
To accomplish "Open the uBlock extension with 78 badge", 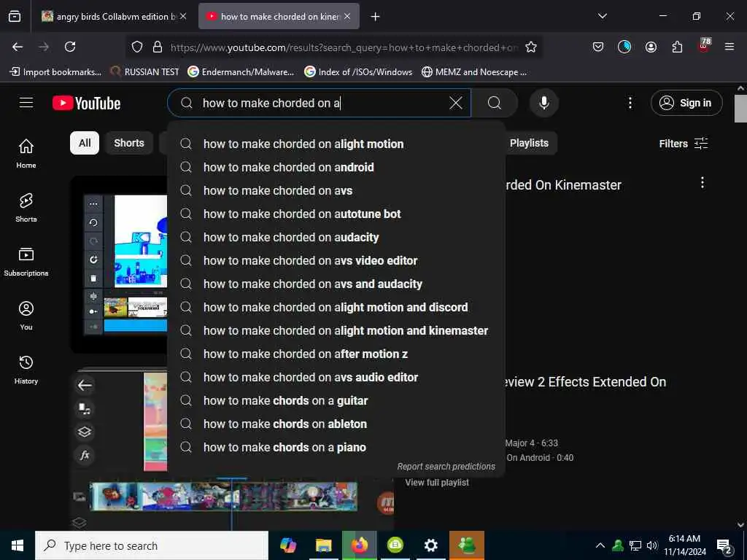I will pos(704,46).
